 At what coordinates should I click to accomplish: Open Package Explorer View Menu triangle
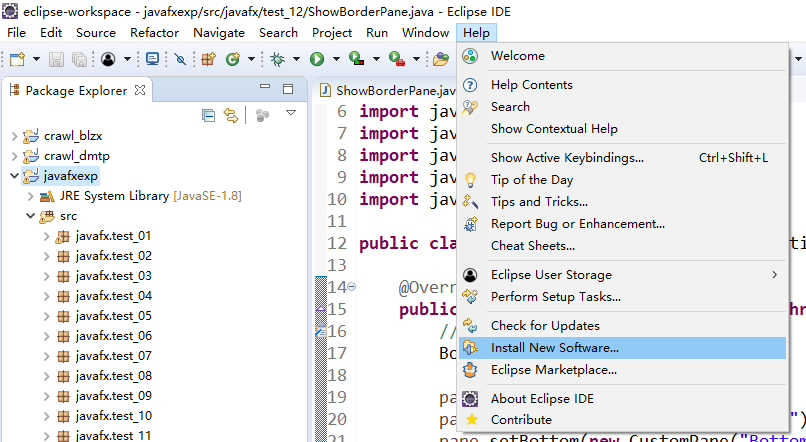(x=291, y=113)
